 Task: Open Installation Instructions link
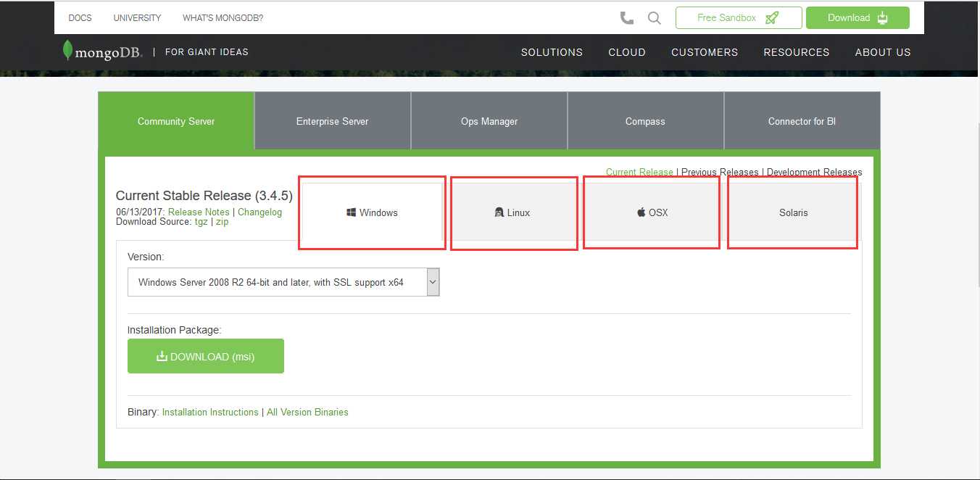pyautogui.click(x=210, y=412)
